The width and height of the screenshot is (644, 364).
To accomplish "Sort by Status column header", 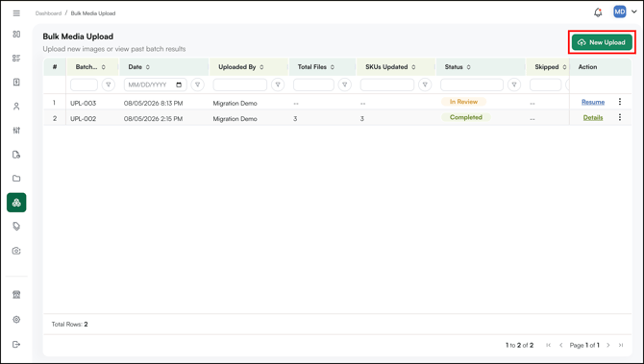I will coord(458,67).
